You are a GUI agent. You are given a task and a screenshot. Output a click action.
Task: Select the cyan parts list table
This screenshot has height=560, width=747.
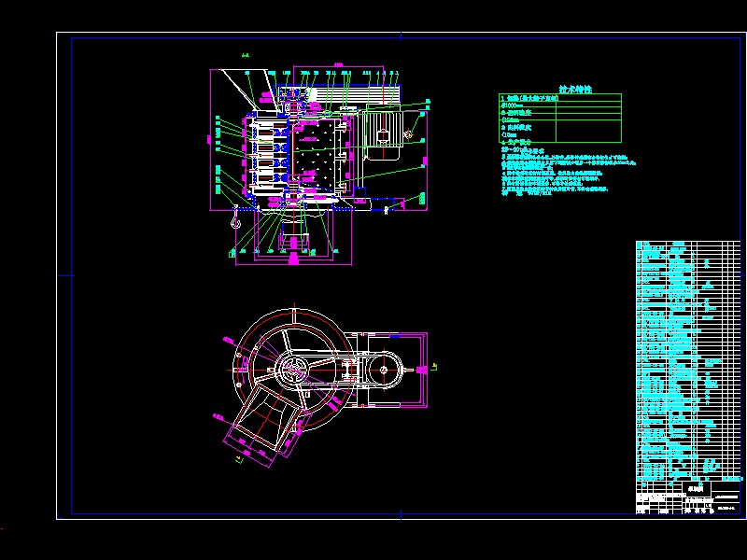click(688, 361)
